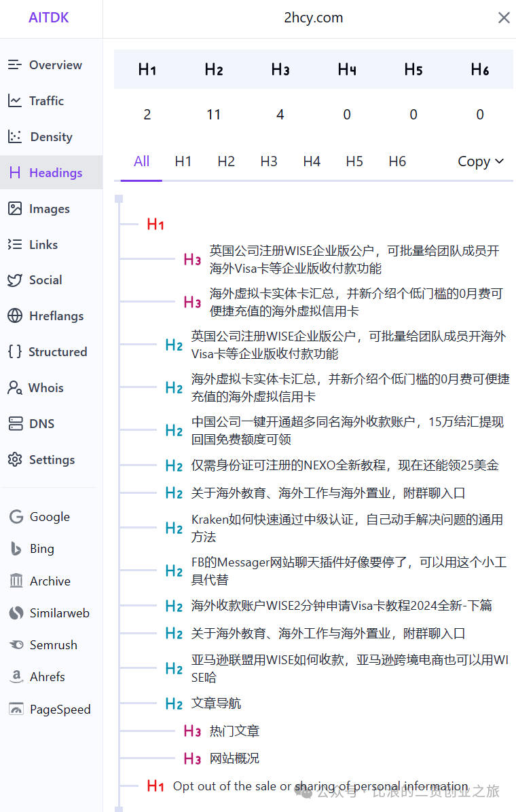Open the Traffic section label
Viewport: 516px width, 812px height.
pos(47,100)
